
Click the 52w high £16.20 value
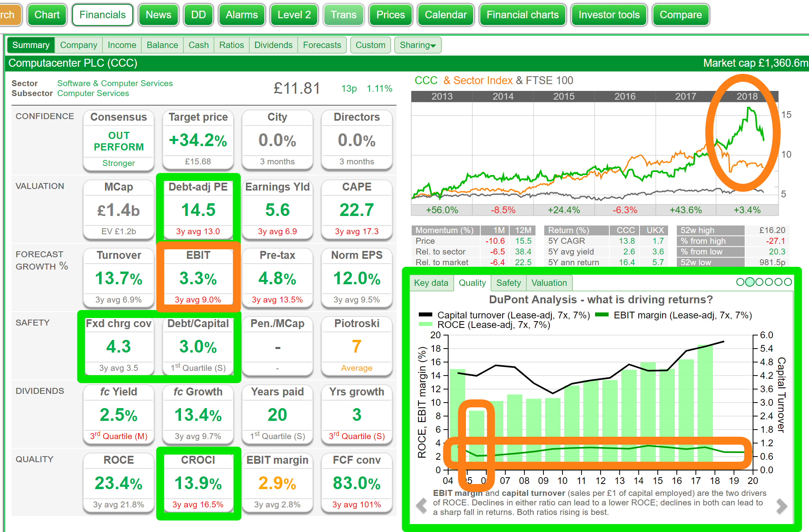point(772,230)
